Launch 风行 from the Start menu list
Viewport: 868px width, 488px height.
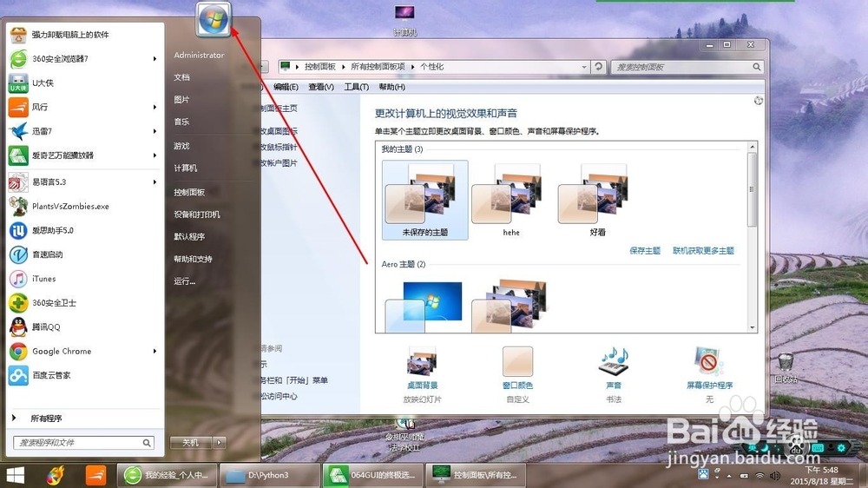point(84,107)
